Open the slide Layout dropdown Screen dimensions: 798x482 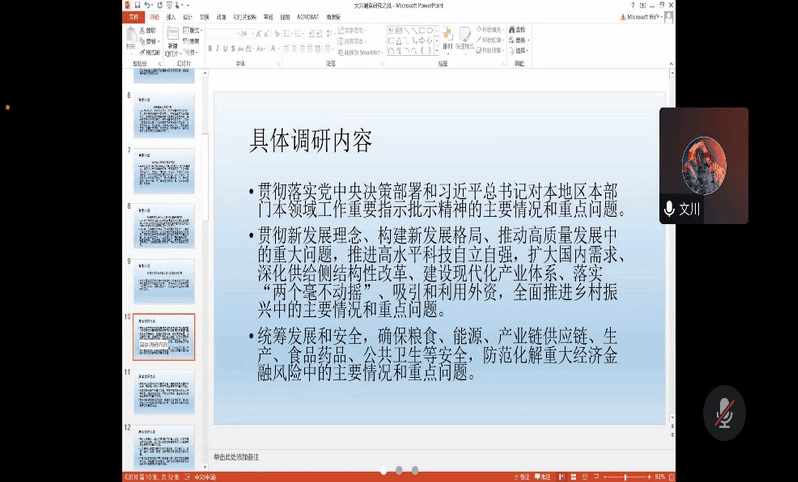pos(194,30)
